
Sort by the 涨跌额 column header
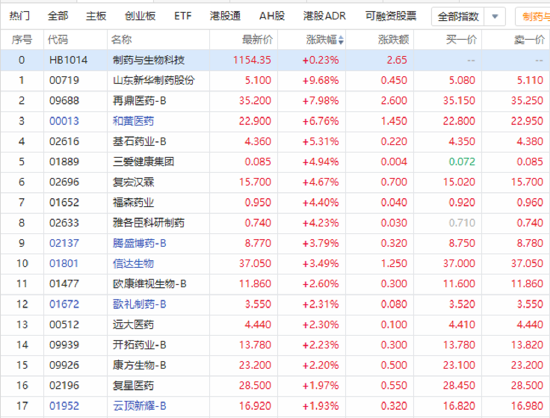click(x=394, y=40)
